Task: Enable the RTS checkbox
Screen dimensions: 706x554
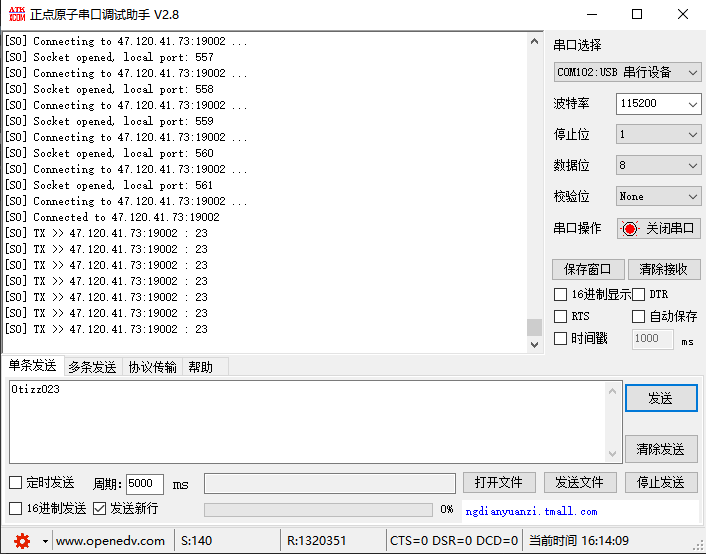Action: tap(560, 316)
